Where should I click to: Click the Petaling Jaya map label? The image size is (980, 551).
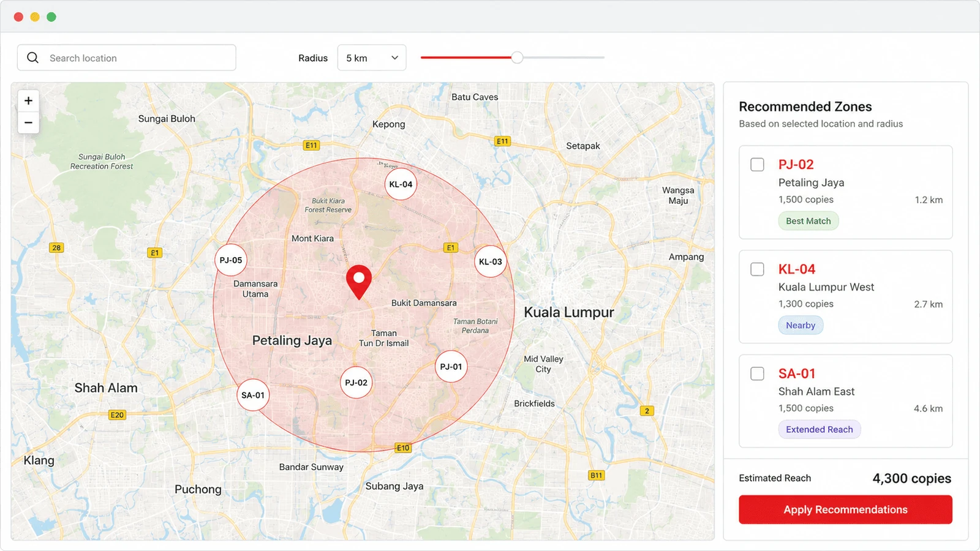pyautogui.click(x=292, y=340)
